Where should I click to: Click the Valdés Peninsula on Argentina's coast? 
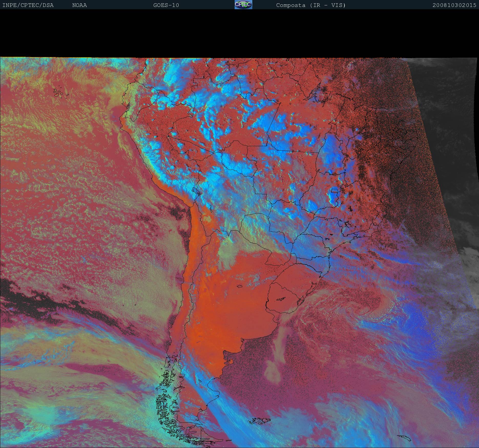coord(231,361)
